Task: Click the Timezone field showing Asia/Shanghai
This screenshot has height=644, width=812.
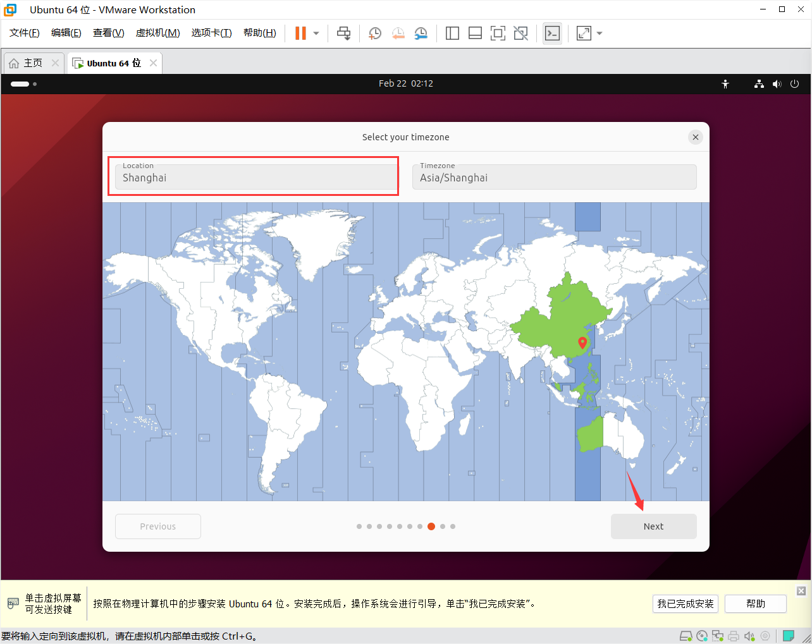Action: pyautogui.click(x=555, y=177)
